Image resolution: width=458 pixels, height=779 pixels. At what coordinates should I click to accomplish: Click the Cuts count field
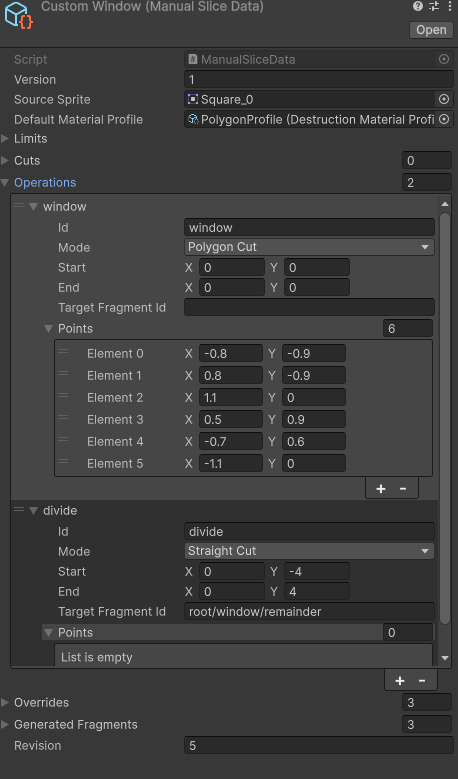pos(427,160)
